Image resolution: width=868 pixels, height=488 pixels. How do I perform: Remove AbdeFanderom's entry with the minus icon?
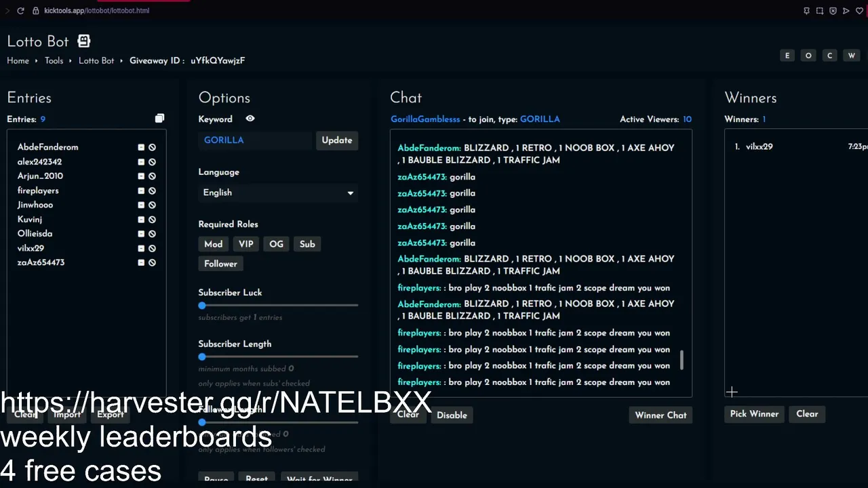141,147
